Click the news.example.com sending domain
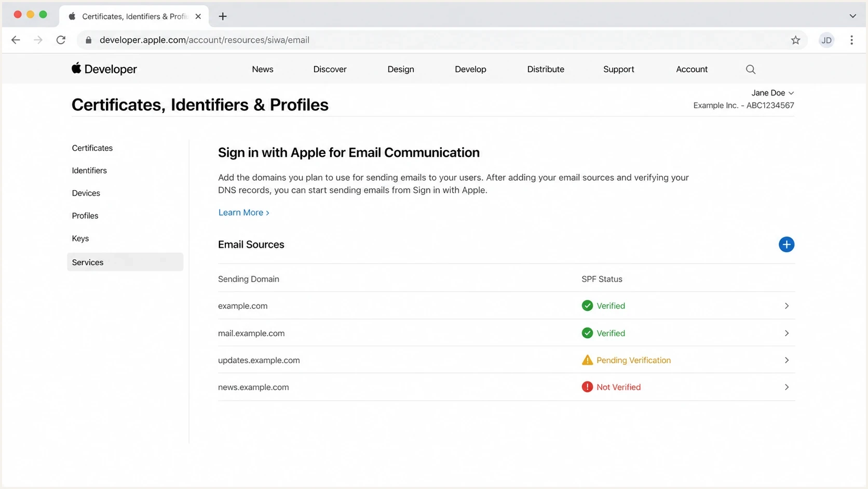Image resolution: width=868 pixels, height=489 pixels. [253, 387]
